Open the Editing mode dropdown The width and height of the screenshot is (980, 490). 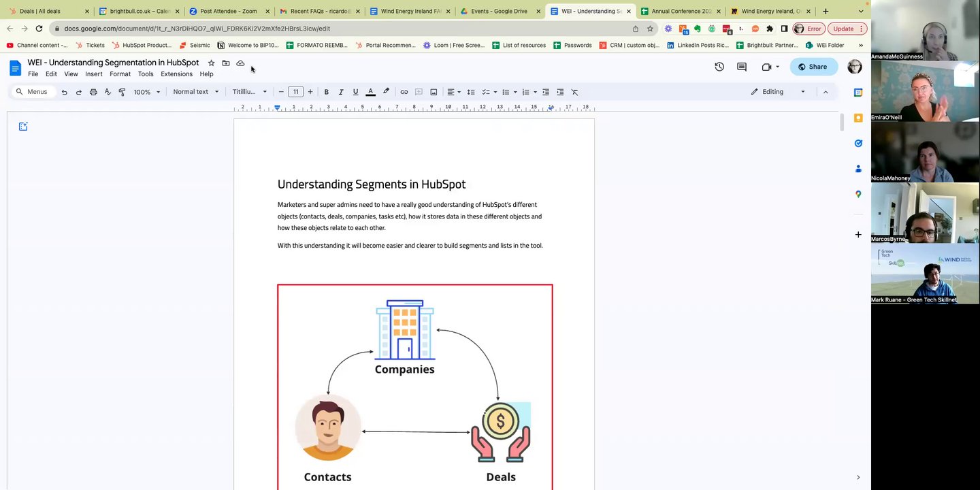click(779, 92)
